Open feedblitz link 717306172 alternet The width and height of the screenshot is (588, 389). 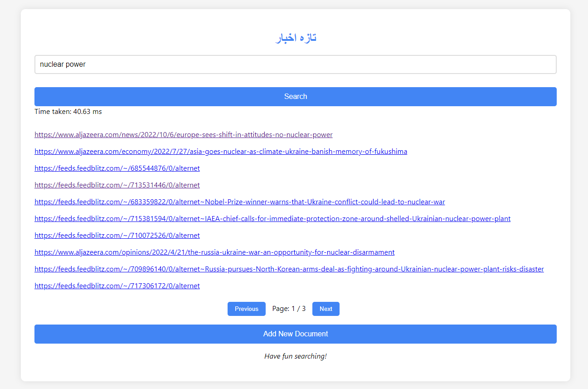pyautogui.click(x=117, y=286)
